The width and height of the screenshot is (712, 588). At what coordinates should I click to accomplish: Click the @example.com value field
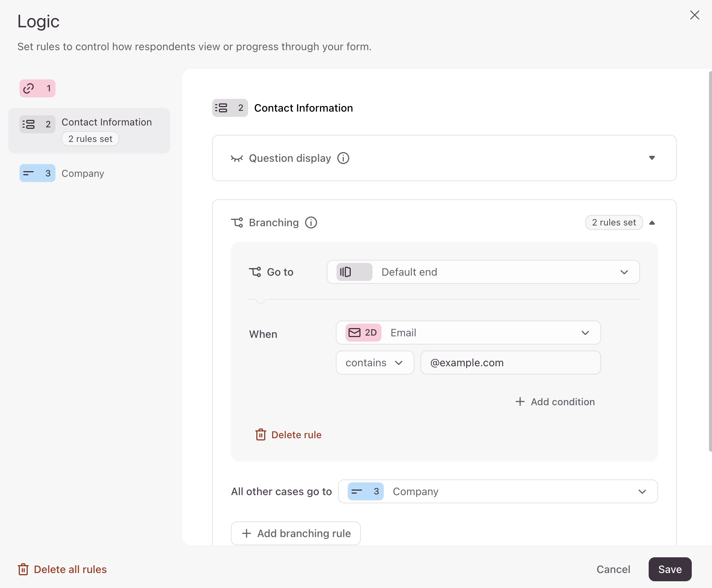tap(511, 363)
